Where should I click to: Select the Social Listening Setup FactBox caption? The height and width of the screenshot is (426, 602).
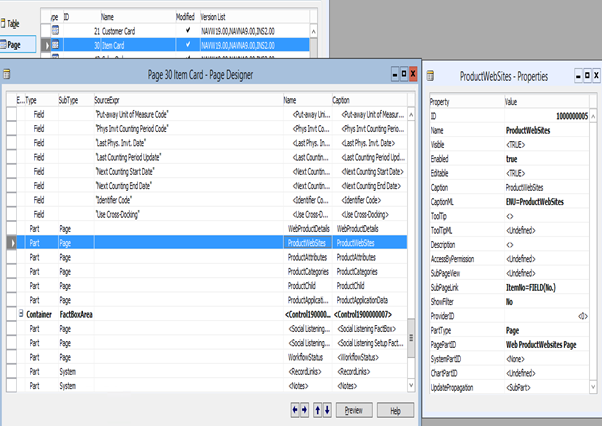(369, 343)
